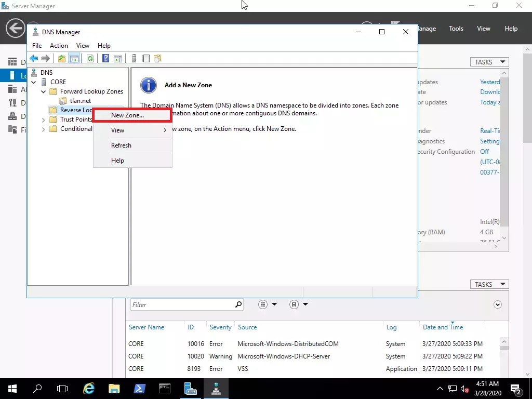Open Task View on the taskbar
The image size is (532, 399).
pyautogui.click(x=62, y=389)
